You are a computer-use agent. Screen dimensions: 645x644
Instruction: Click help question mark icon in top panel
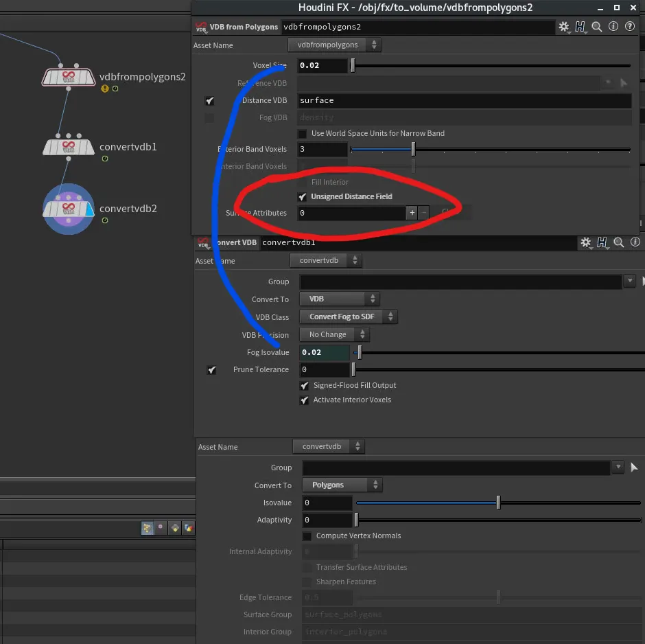pyautogui.click(x=629, y=27)
